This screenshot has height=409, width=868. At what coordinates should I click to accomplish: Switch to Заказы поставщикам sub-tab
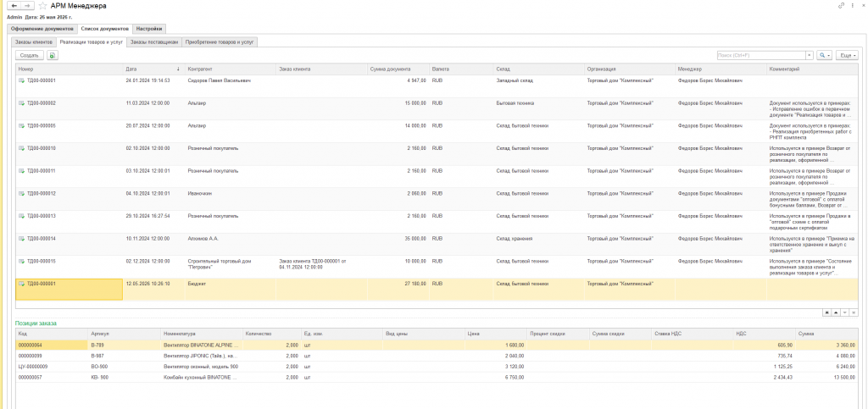point(154,42)
